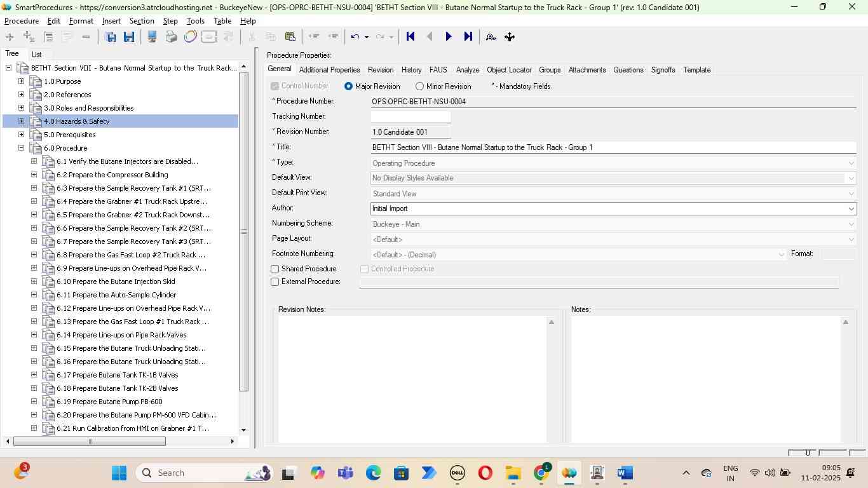
Task: Open the Tools menu
Action: [195, 21]
